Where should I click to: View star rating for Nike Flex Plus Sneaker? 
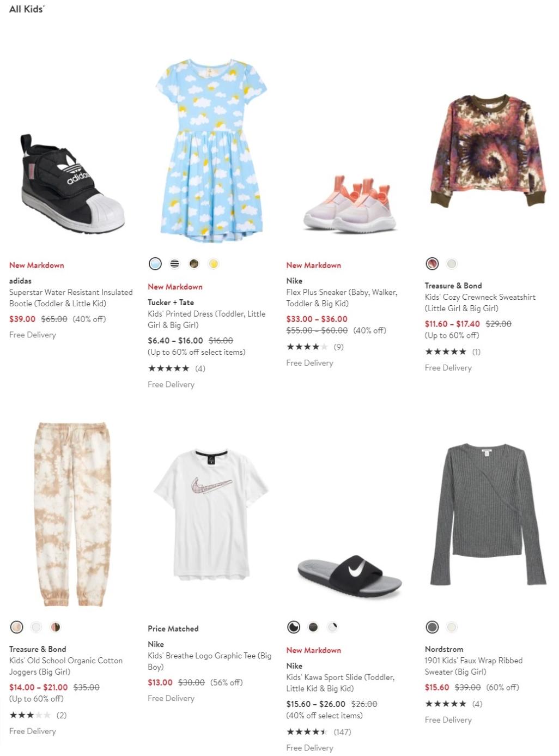pos(307,347)
